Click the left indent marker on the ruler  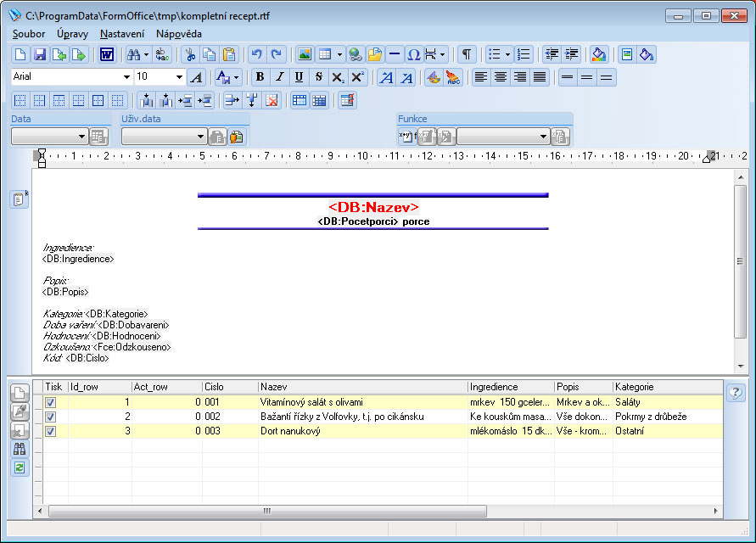[42, 158]
